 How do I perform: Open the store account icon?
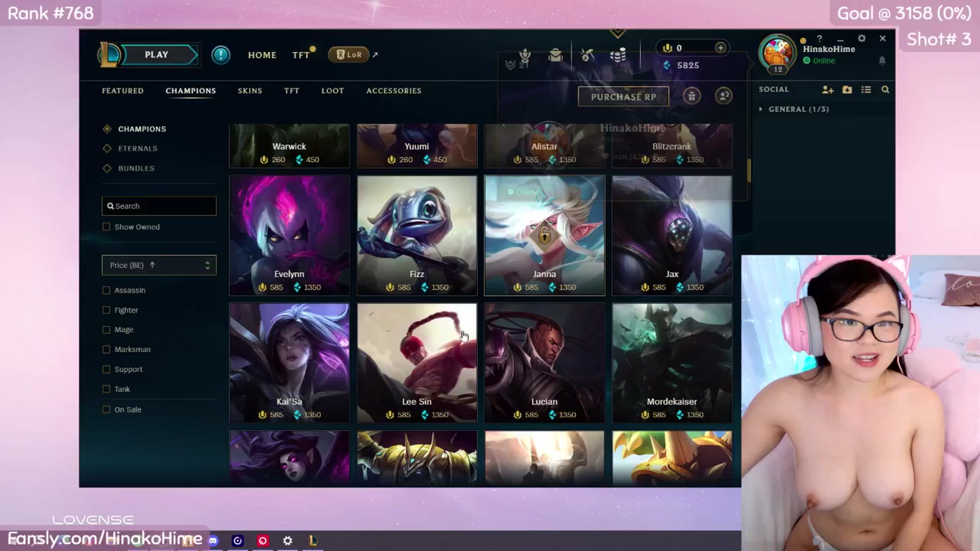tap(723, 96)
